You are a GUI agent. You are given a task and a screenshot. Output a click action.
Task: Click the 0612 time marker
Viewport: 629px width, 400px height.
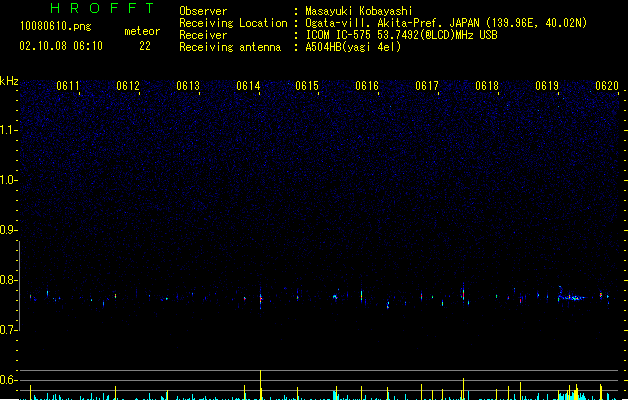128,86
